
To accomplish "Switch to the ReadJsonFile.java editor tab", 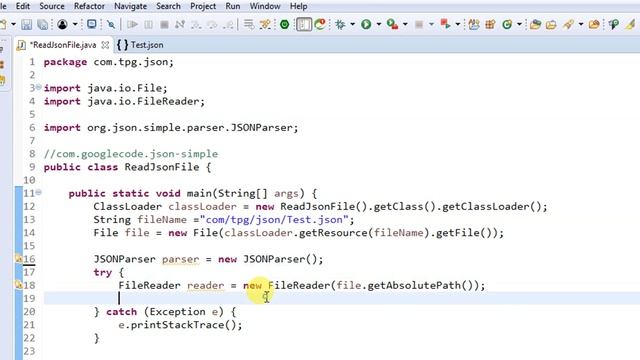I will click(x=62, y=45).
